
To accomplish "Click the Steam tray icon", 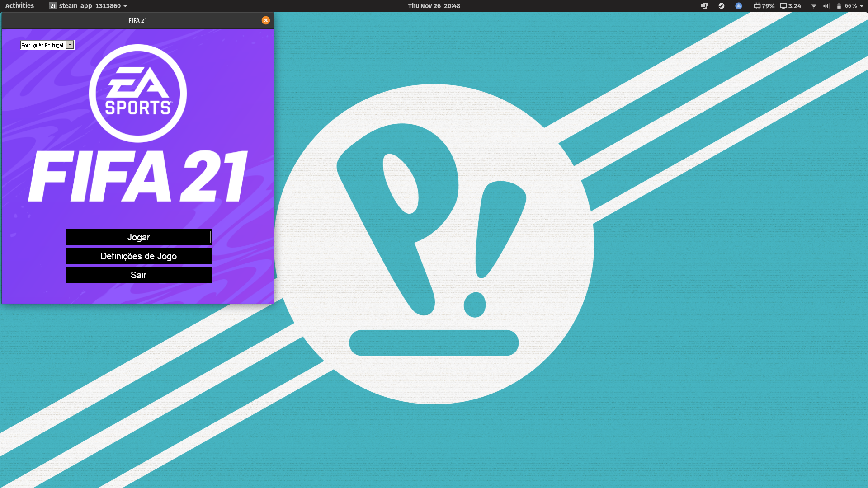I will [722, 6].
